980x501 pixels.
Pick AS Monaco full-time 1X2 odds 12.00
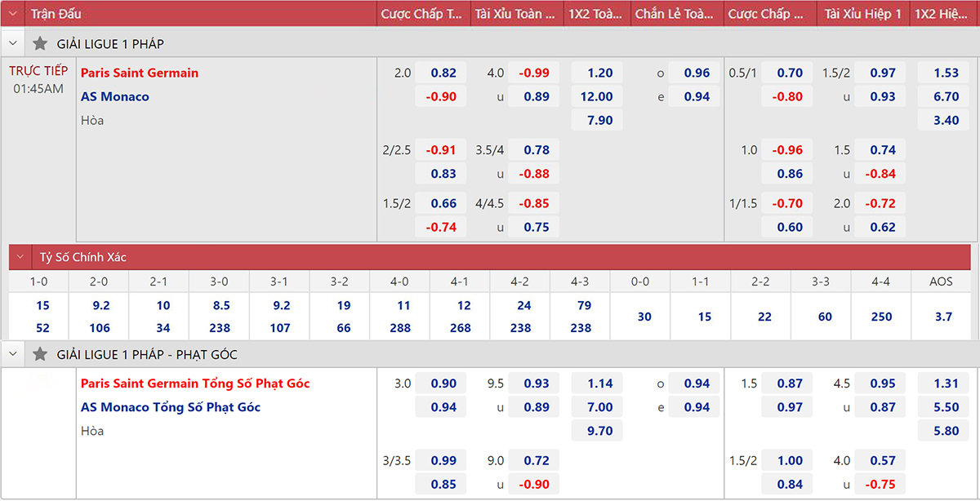(x=596, y=96)
